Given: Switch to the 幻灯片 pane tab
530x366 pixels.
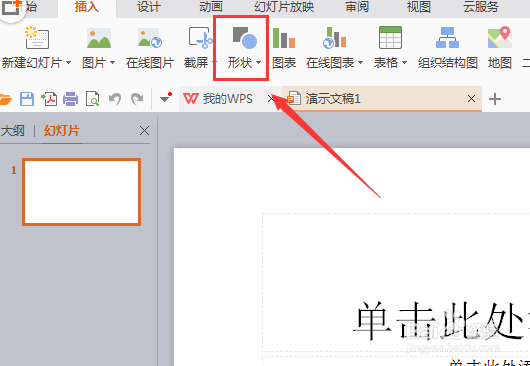Looking at the screenshot, I should (62, 131).
